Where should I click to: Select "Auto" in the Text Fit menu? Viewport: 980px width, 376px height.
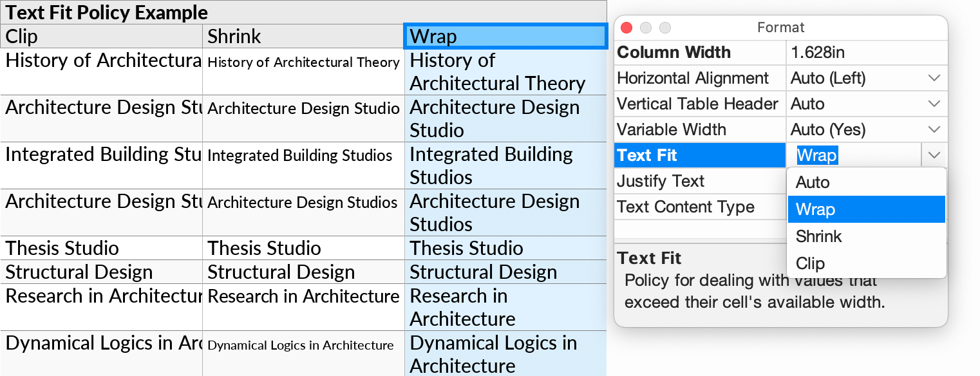813,182
